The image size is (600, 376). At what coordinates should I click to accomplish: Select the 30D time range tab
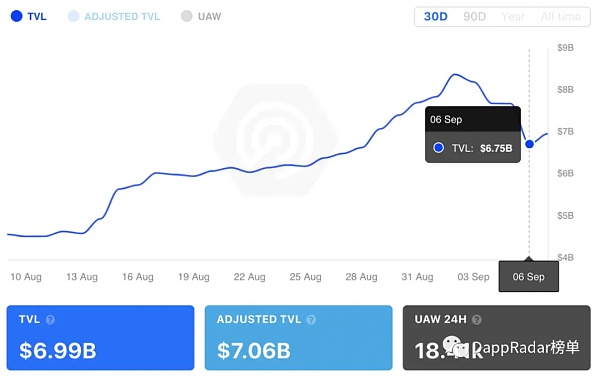pos(435,16)
